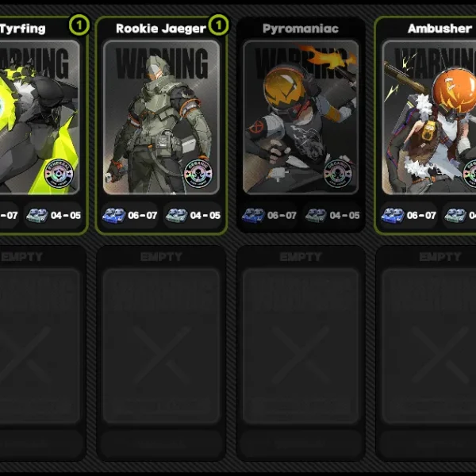
Task: Click the Organic emblem on Rookie Jaeger card
Action: click(x=198, y=174)
